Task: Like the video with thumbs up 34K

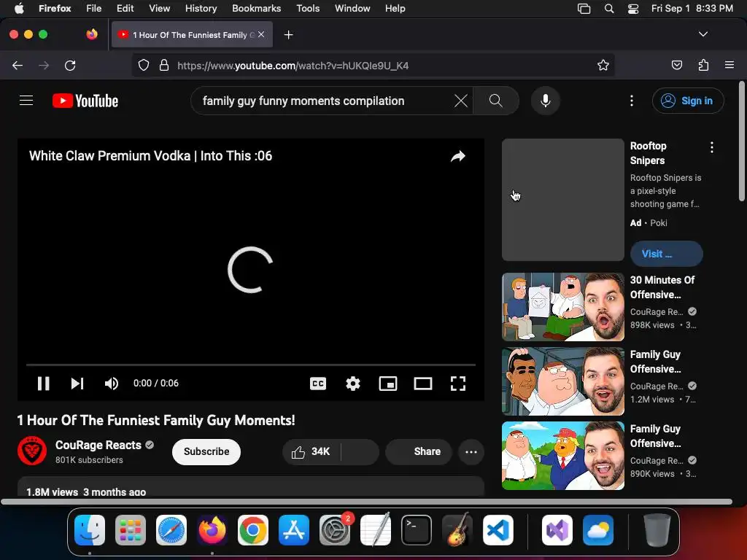Action: (311, 451)
